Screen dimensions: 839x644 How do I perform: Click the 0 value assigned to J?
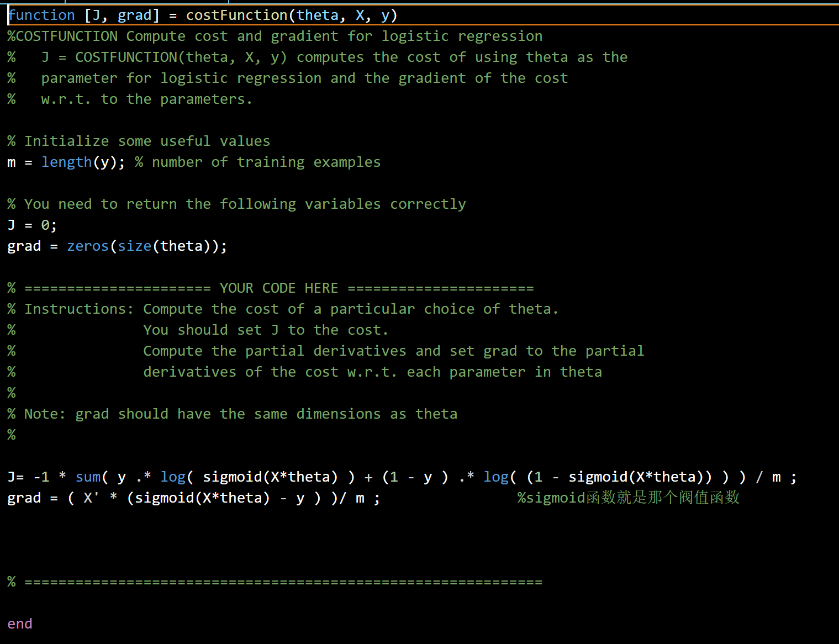(x=45, y=225)
